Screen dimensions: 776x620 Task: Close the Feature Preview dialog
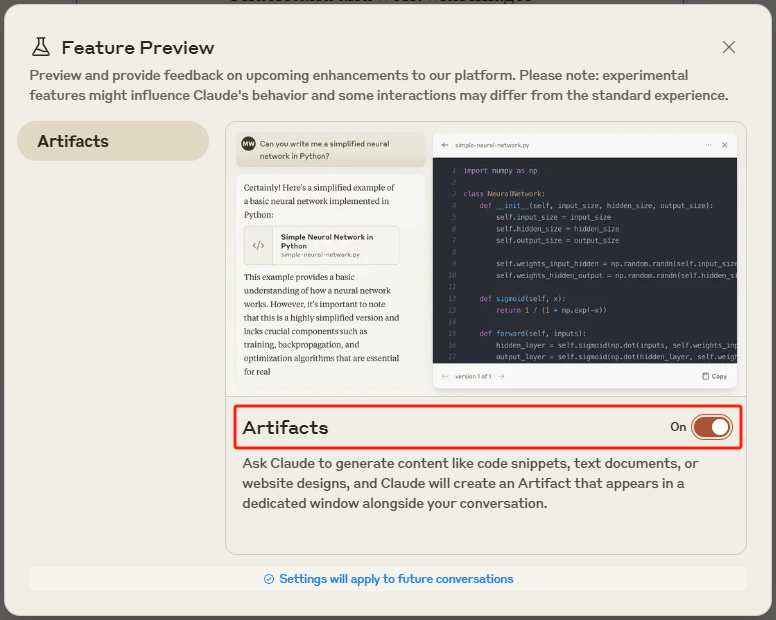(x=729, y=47)
